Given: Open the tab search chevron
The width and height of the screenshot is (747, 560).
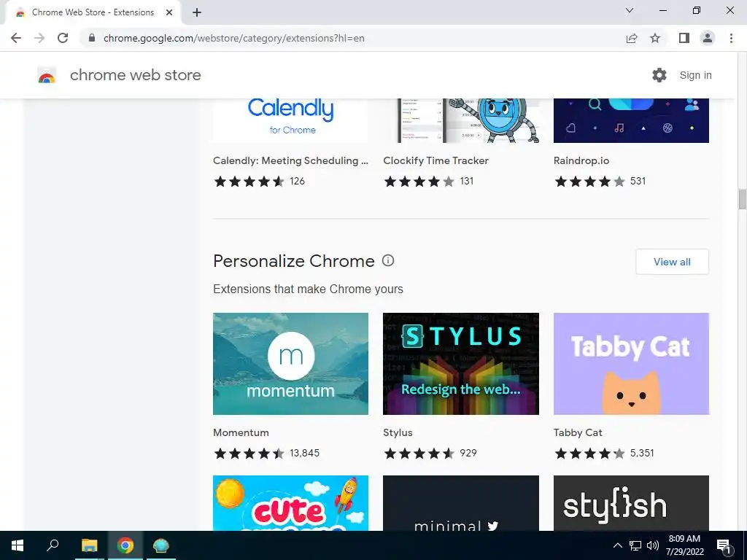Looking at the screenshot, I should 630,10.
